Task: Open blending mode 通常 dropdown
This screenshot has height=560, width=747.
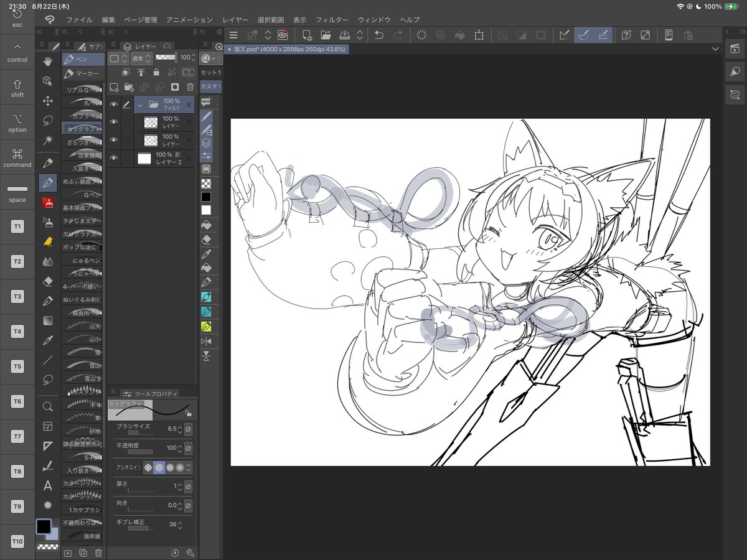Action: pyautogui.click(x=141, y=58)
